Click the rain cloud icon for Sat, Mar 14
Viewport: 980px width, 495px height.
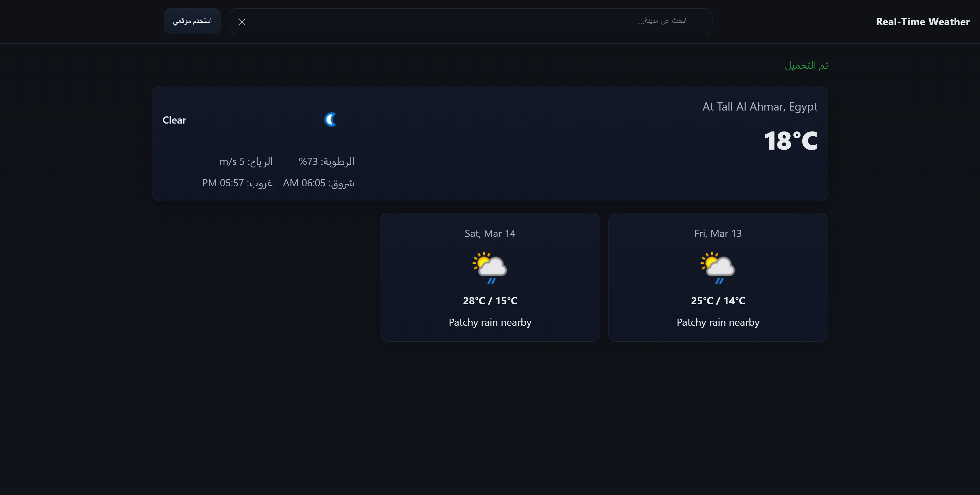pyautogui.click(x=490, y=268)
